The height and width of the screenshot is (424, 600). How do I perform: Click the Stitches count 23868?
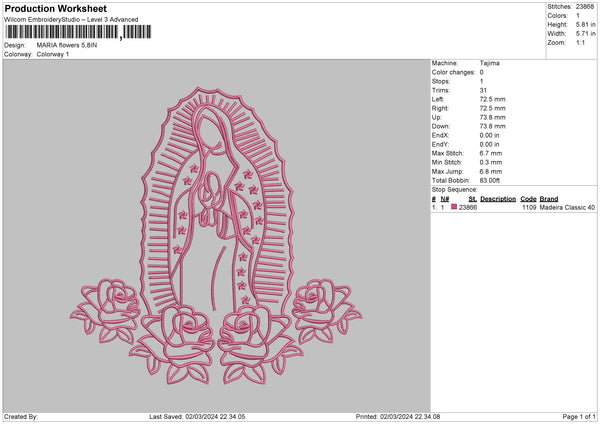point(585,7)
